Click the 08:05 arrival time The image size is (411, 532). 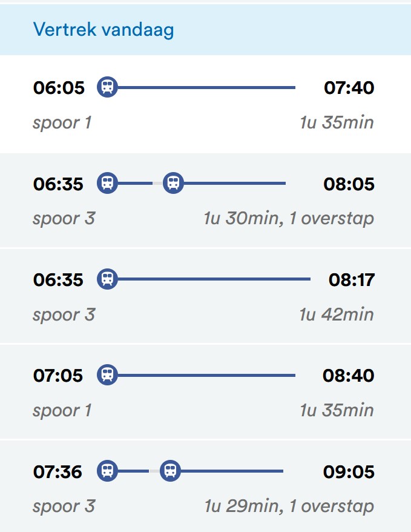coord(349,184)
